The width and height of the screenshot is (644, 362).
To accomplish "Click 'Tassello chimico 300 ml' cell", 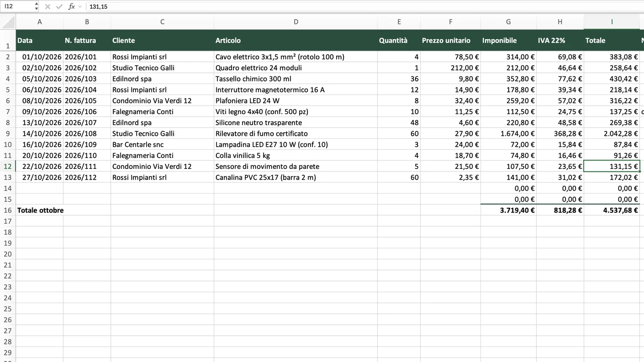I will pos(296,78).
